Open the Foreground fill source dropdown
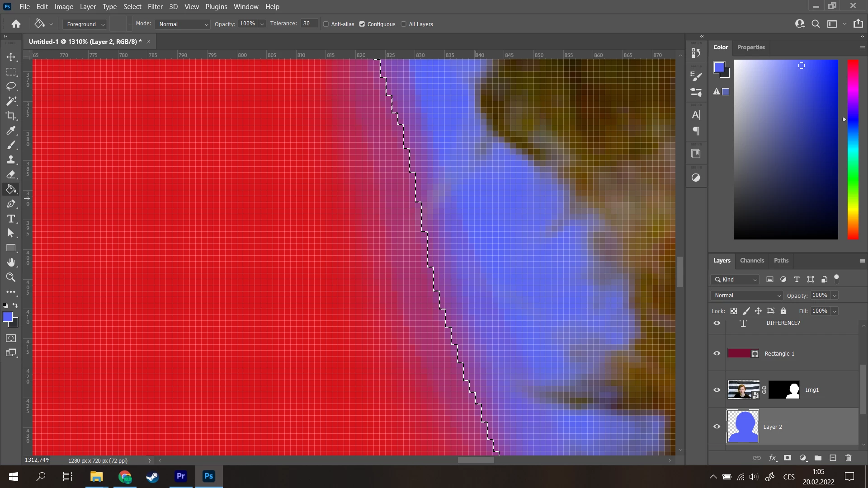 click(85, 24)
